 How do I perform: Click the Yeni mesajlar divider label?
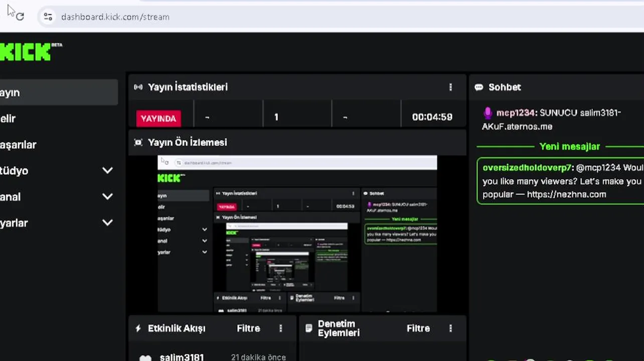click(569, 146)
